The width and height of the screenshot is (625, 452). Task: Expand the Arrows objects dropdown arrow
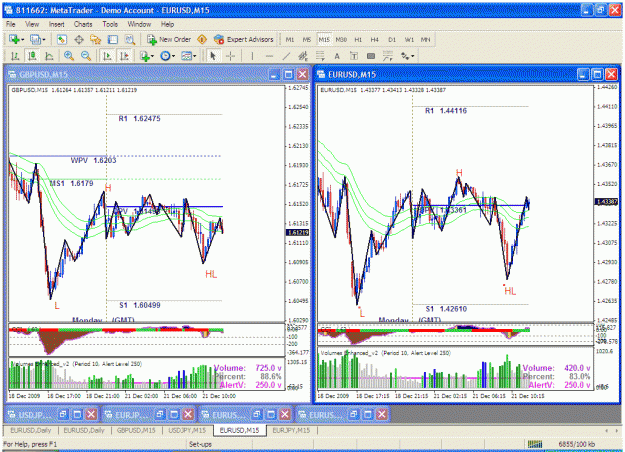coord(413,56)
